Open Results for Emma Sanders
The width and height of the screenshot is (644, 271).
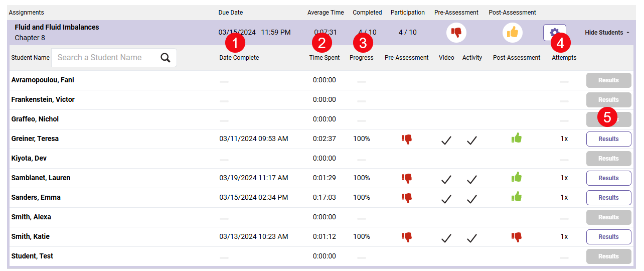coord(608,198)
